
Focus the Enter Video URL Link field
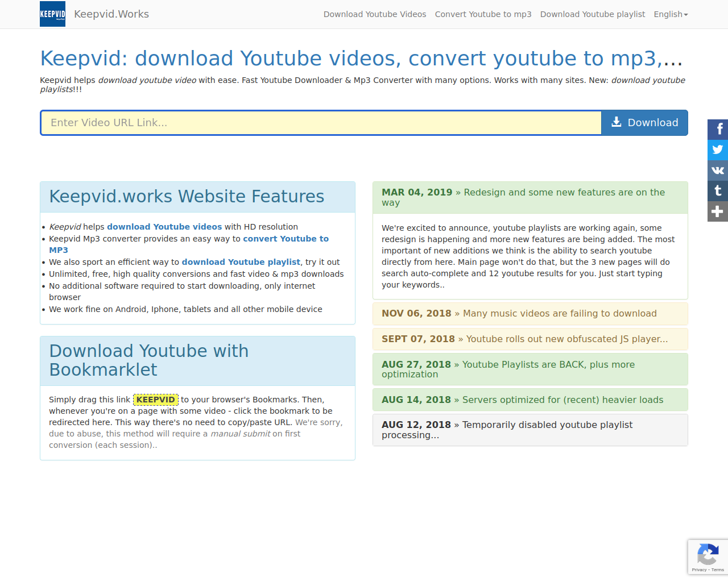click(321, 123)
